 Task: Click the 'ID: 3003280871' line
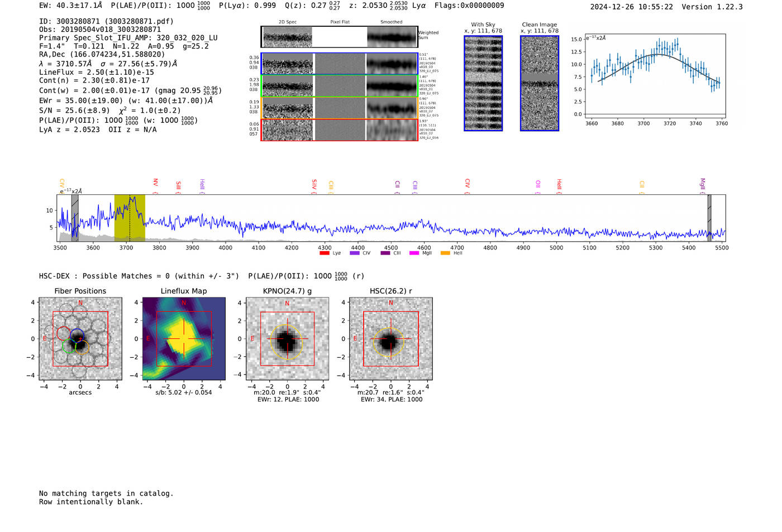pyautogui.click(x=106, y=21)
